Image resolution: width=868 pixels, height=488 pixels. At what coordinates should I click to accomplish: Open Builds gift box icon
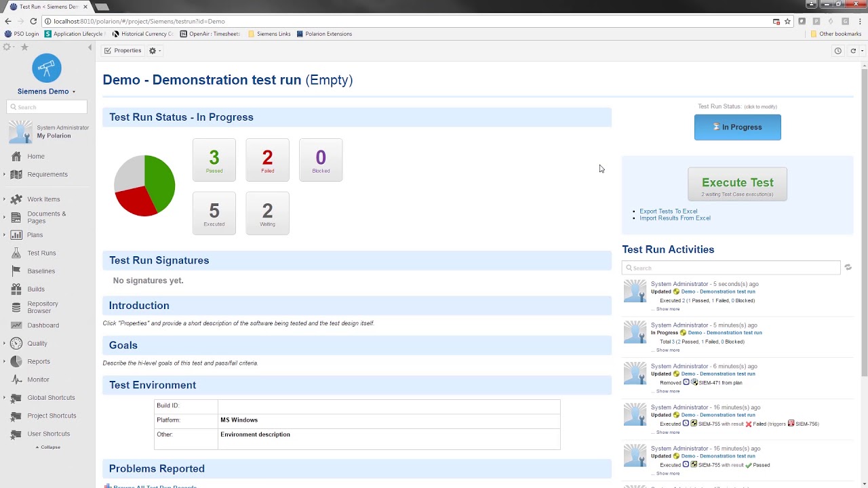pyautogui.click(x=16, y=289)
